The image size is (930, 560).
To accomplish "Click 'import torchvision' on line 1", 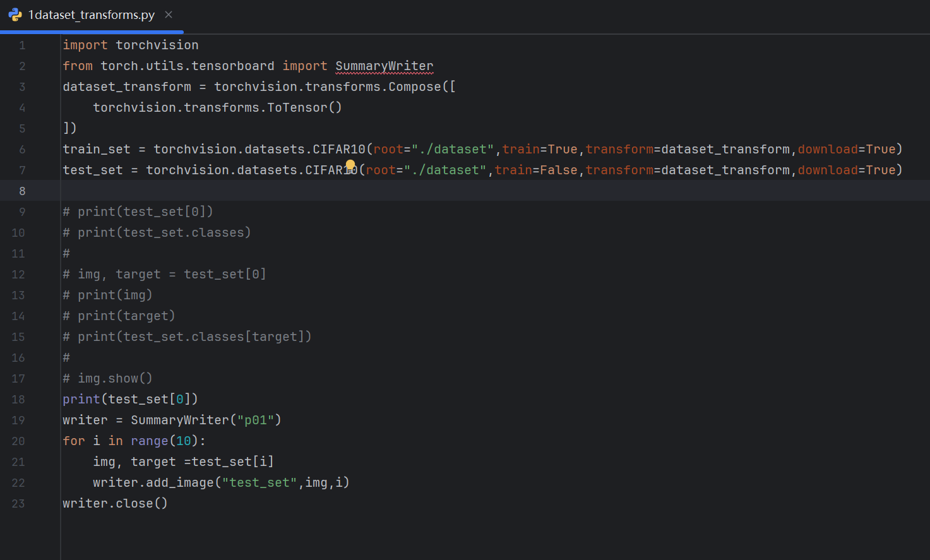I will click(131, 45).
